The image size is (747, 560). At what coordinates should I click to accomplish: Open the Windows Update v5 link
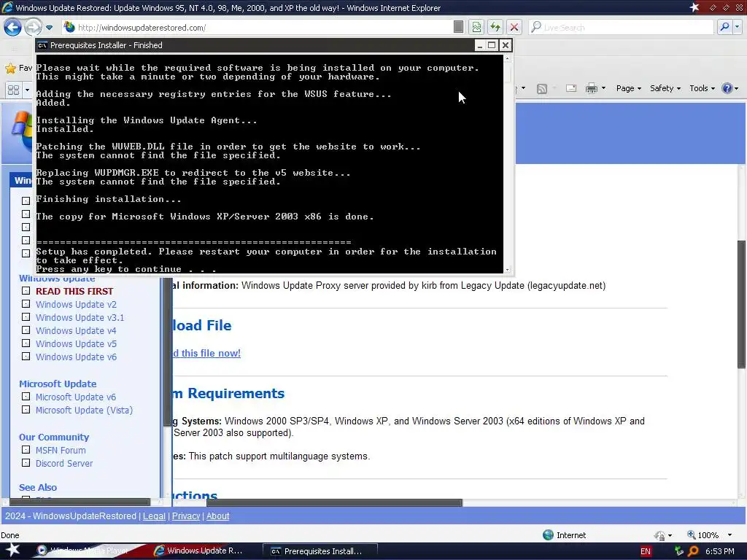[x=76, y=344]
